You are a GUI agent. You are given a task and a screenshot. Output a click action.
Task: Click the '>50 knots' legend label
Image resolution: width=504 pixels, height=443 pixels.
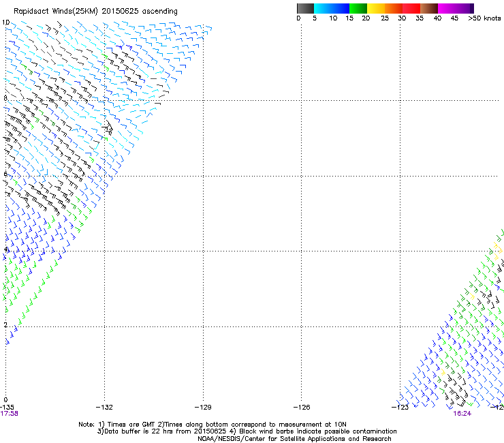484,18
